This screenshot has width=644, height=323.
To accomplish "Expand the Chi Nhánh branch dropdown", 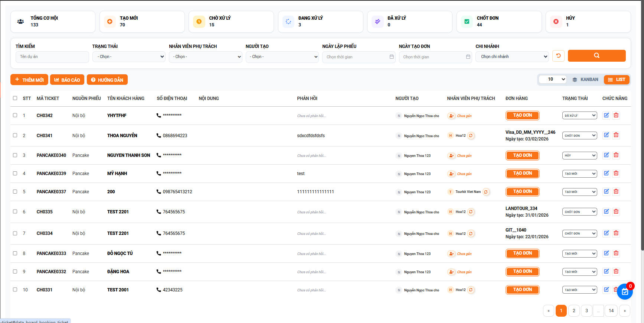I will [512, 57].
